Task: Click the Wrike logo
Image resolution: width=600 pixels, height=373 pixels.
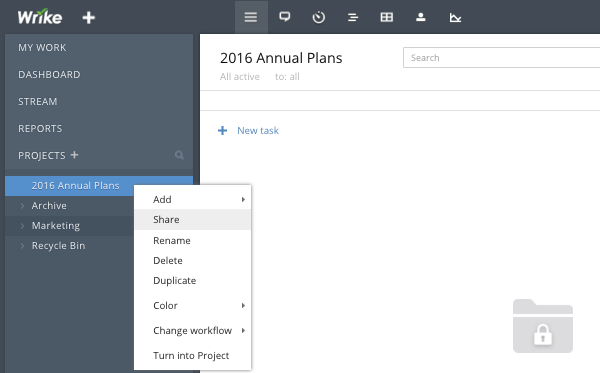Action: (x=40, y=17)
